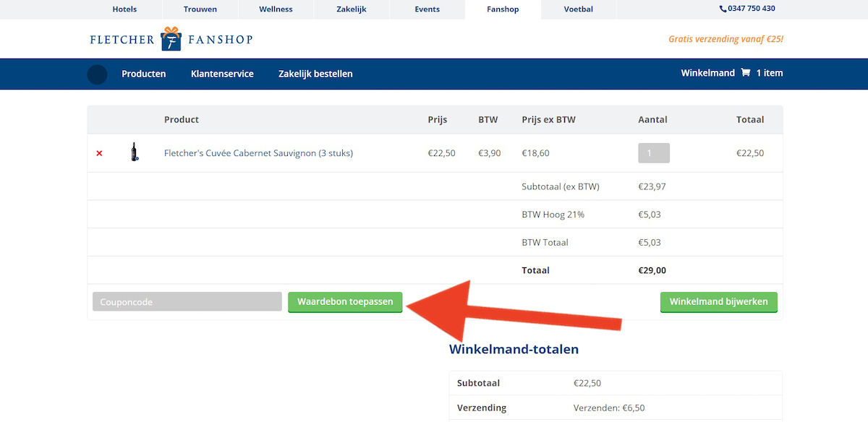Image resolution: width=868 pixels, height=422 pixels.
Task: Click the Winkelmand bijwerken button
Action: [719, 302]
